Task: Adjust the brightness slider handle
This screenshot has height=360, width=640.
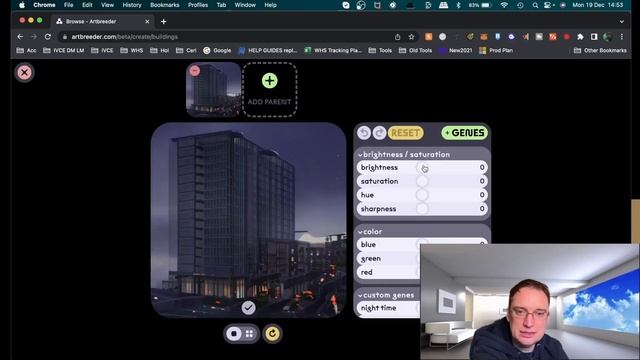Action: coord(422,167)
